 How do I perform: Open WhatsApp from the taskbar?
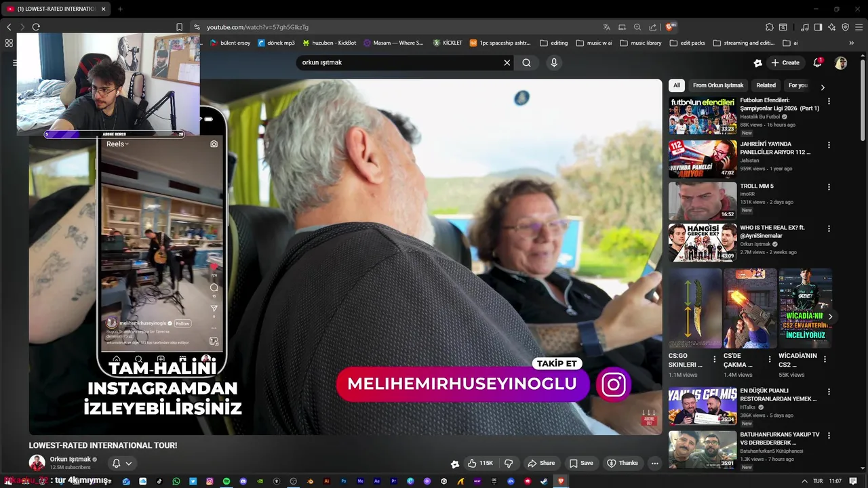(176, 481)
